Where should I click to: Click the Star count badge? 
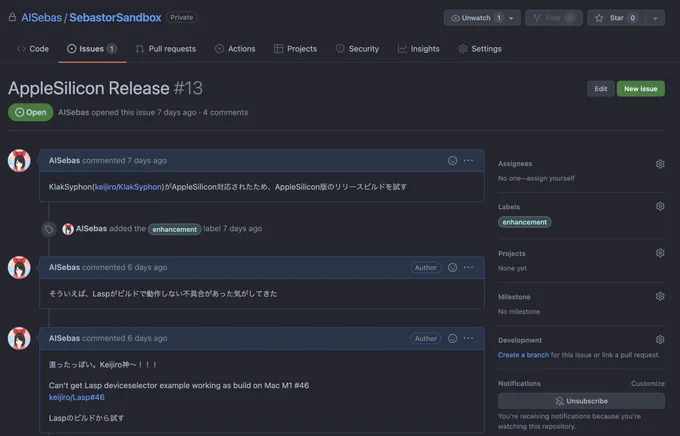[633, 18]
